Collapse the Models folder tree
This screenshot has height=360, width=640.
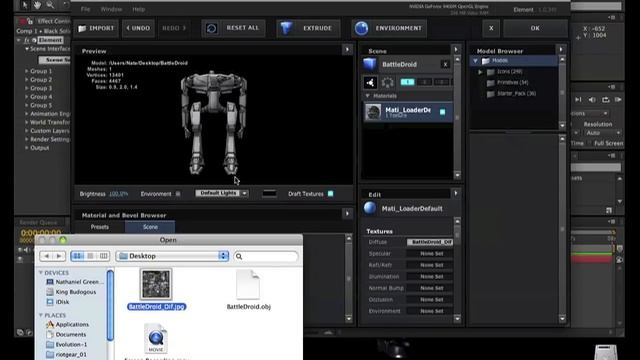475,61
